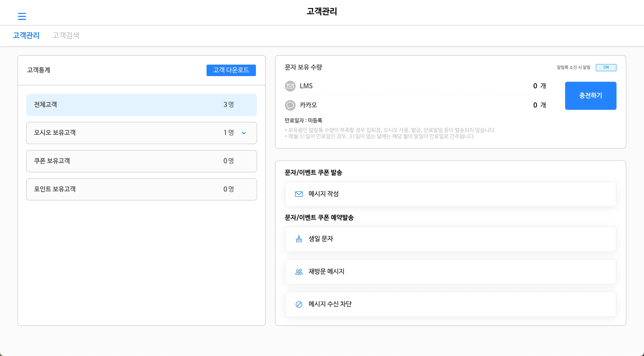Click the 고객통계 heading
Image resolution: width=644 pixels, height=356 pixels.
(x=39, y=70)
